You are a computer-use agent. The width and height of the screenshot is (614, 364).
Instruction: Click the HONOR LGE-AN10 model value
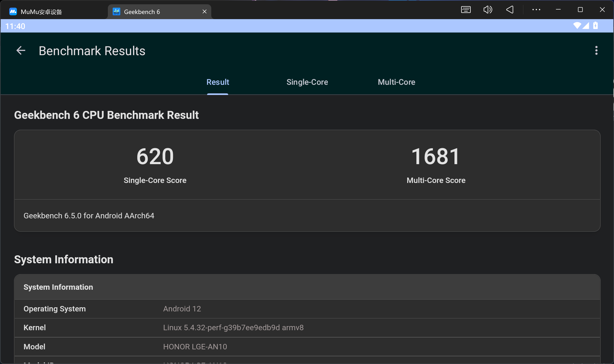tap(195, 347)
